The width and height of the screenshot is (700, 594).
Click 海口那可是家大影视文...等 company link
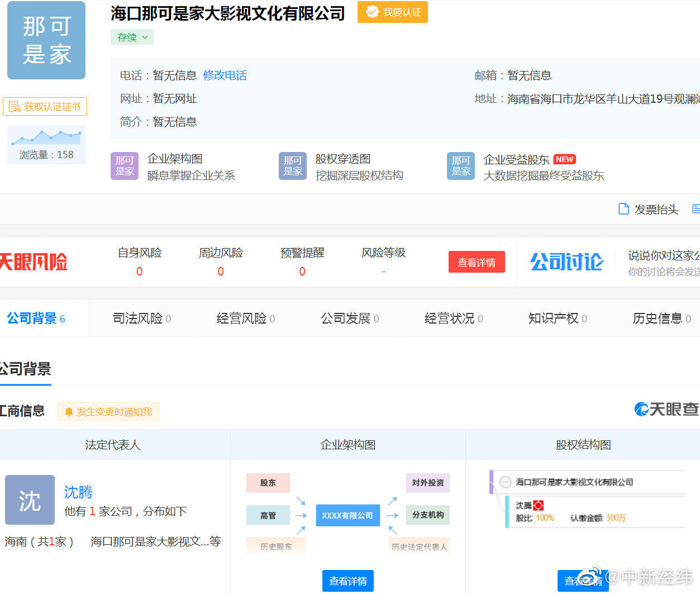tap(155, 541)
